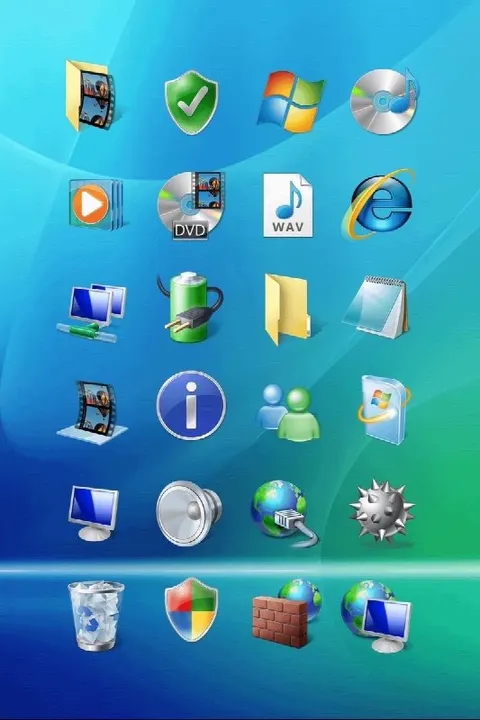
Task: Open the filmstrip on glass stand icon
Action: click(x=92, y=412)
